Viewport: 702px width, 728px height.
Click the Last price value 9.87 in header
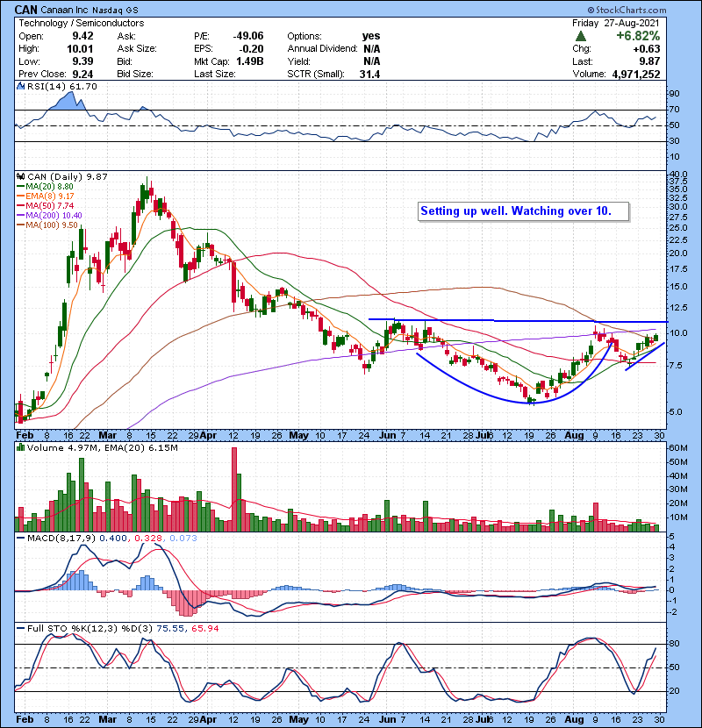coord(649,61)
